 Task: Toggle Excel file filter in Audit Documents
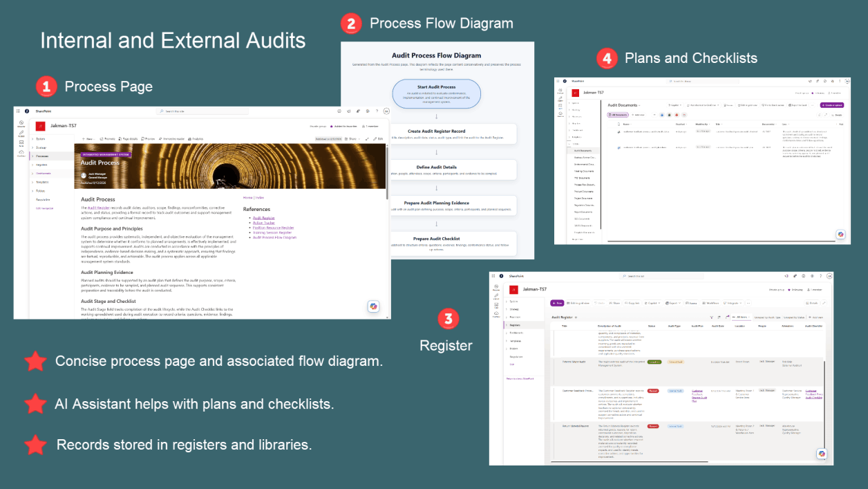(x=669, y=115)
